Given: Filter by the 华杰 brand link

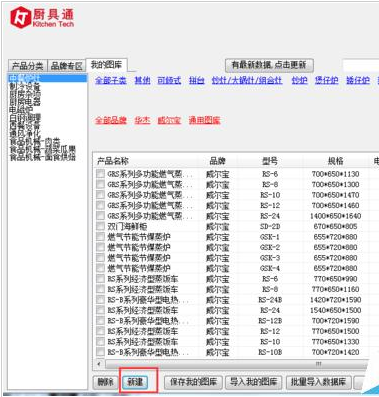Looking at the screenshot, I should click(x=142, y=120).
